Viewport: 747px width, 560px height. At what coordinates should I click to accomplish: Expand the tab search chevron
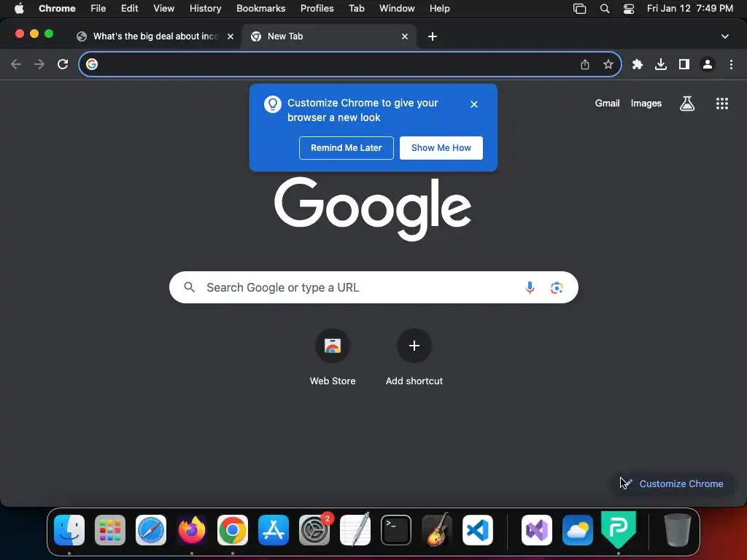point(724,36)
